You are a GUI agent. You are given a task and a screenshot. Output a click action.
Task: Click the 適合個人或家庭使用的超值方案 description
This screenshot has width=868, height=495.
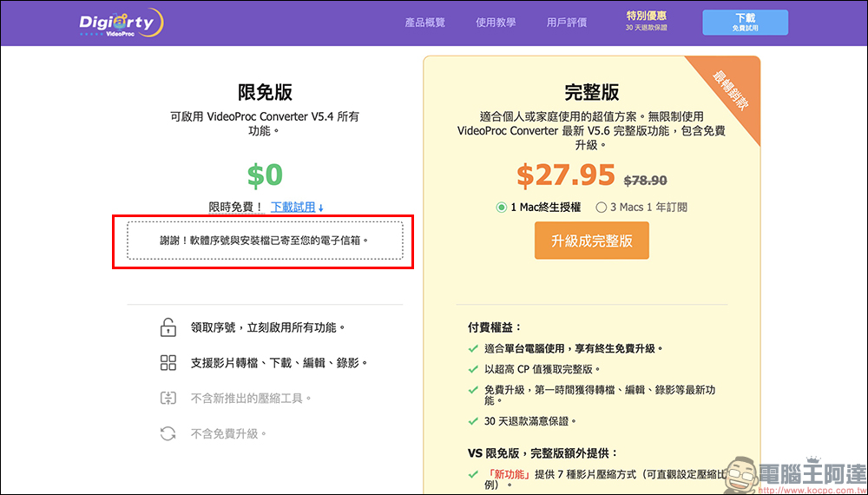coord(592,130)
